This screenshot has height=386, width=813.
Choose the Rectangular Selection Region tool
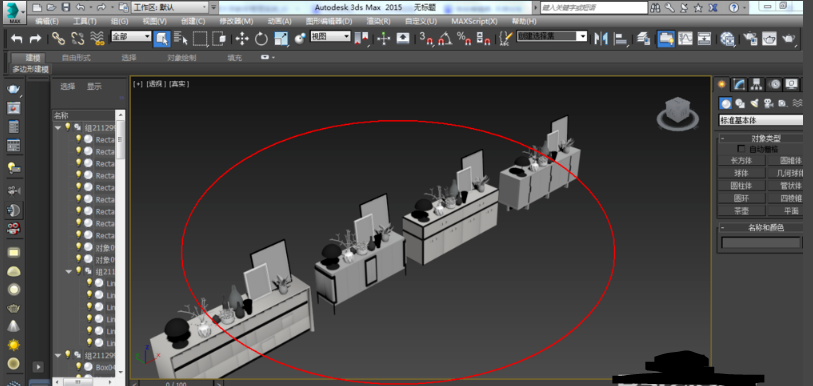pyautogui.click(x=200, y=38)
